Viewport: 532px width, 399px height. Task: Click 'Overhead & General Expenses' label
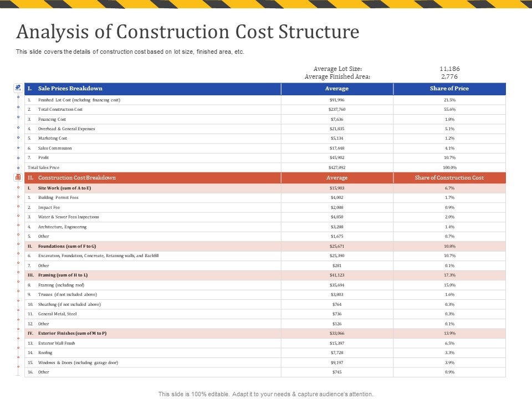pyautogui.click(x=66, y=129)
